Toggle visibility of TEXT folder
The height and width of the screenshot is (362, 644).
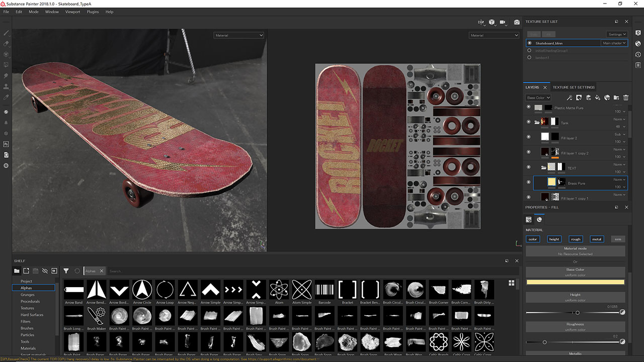pyautogui.click(x=528, y=167)
